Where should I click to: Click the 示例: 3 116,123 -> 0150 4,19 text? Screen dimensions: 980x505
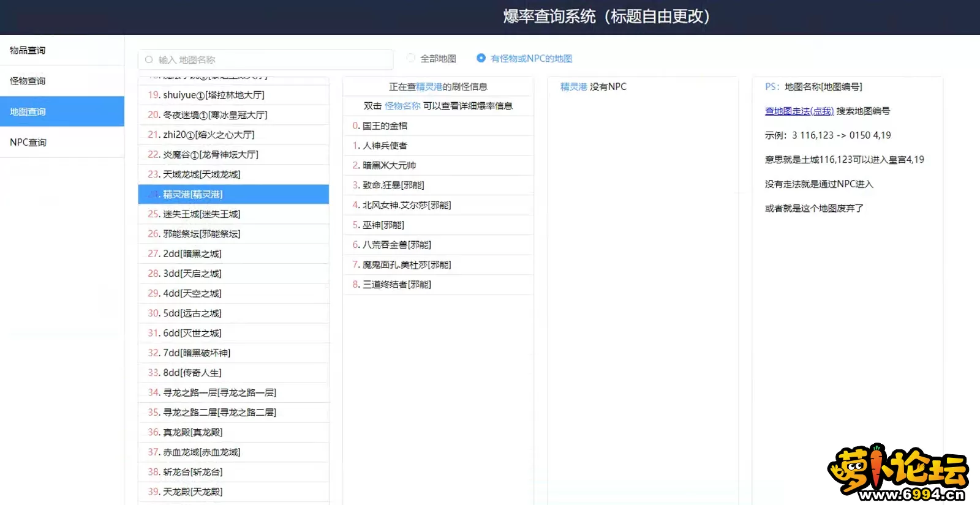[x=828, y=135]
